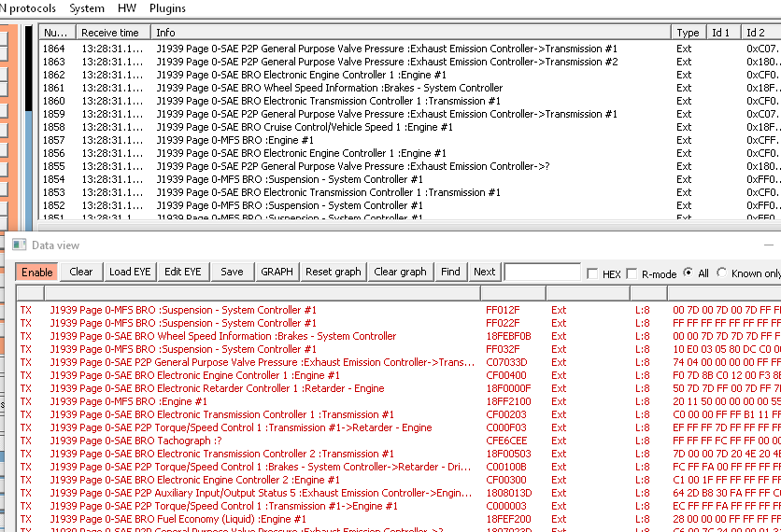The height and width of the screenshot is (532, 781).
Task: Select Data view row with ID C07033D
Action: [399, 362]
